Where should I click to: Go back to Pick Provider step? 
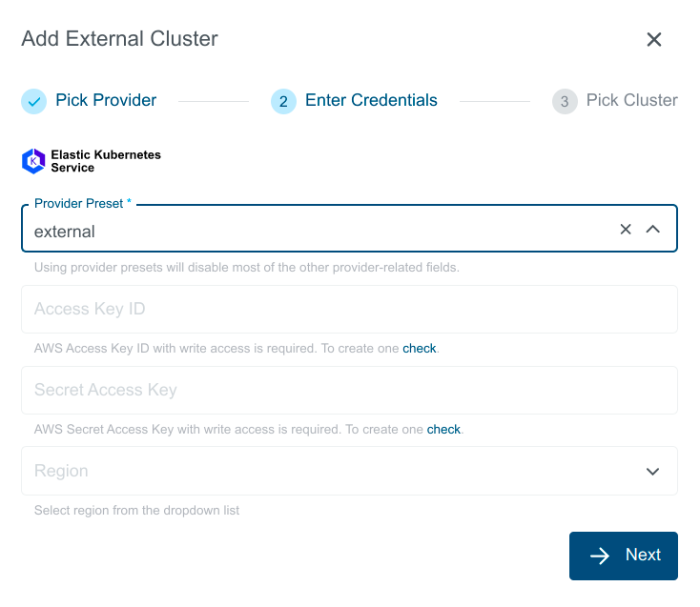pos(106,100)
